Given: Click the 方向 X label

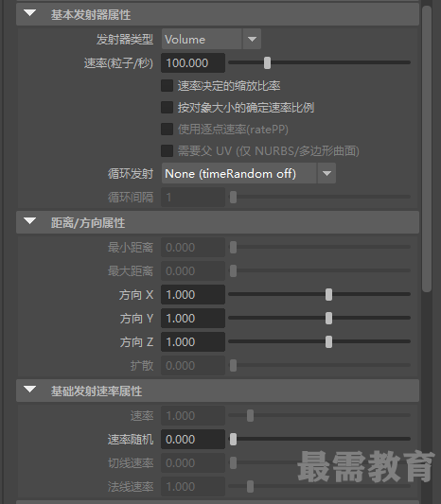Looking at the screenshot, I should 136,295.
